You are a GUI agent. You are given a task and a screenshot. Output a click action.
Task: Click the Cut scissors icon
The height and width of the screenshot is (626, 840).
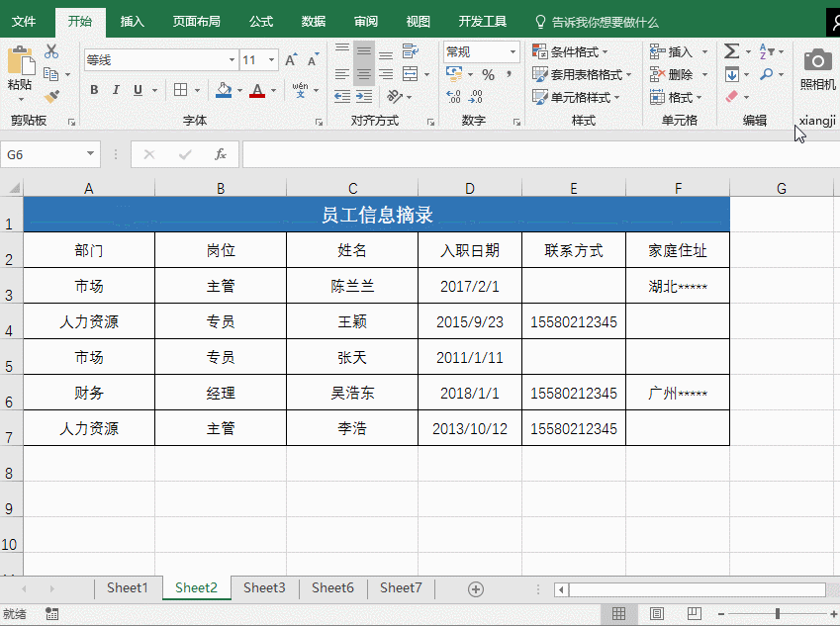pyautogui.click(x=51, y=52)
